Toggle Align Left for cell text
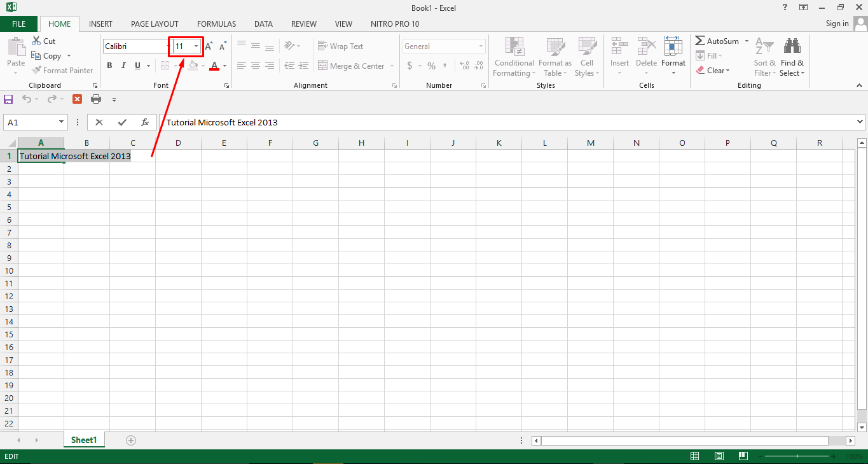The width and height of the screenshot is (868, 464). 242,66
